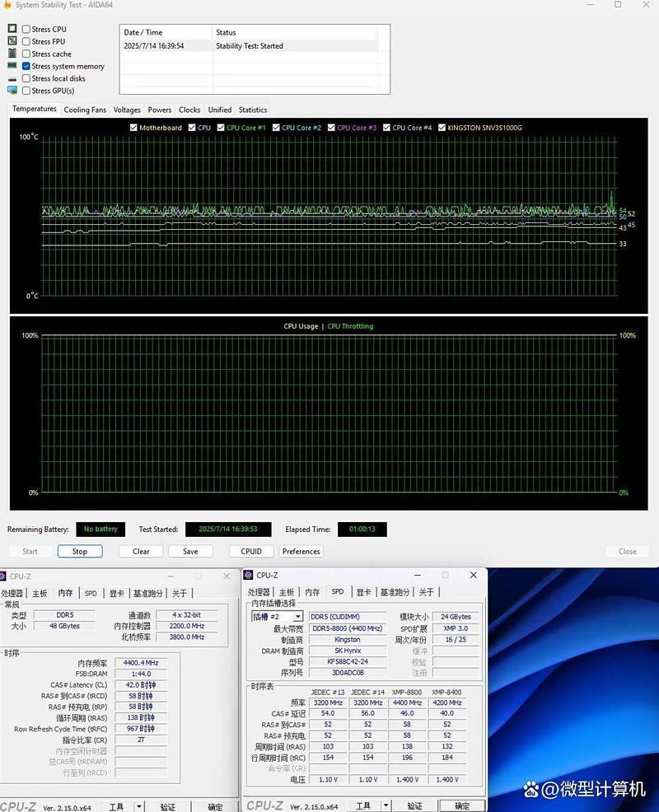Open the 处理器 tab in left CPU-Z
Viewport: 659px width, 812px height.
[12, 594]
